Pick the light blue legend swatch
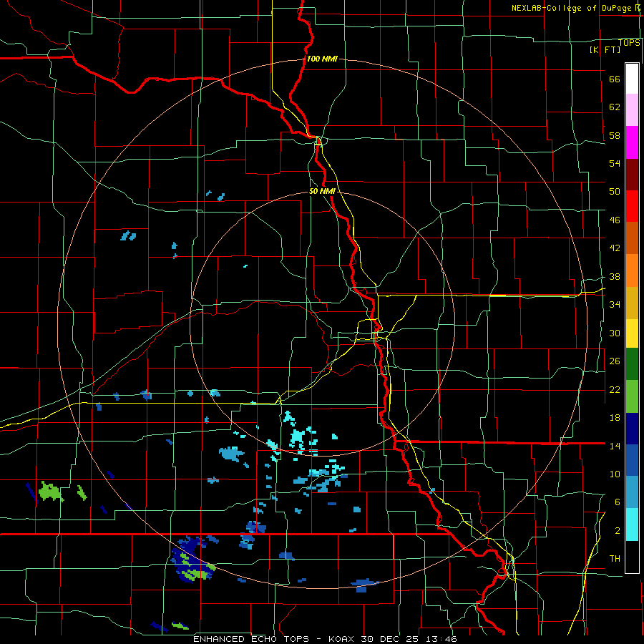 [632, 493]
